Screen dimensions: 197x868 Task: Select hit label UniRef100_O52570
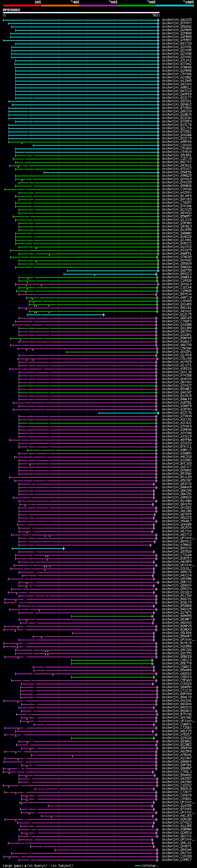point(177,528)
